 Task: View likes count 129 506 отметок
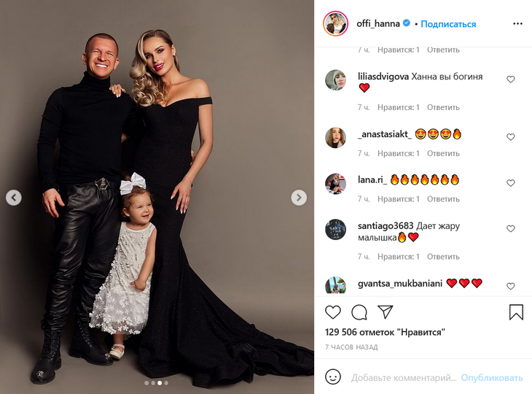pos(385,332)
